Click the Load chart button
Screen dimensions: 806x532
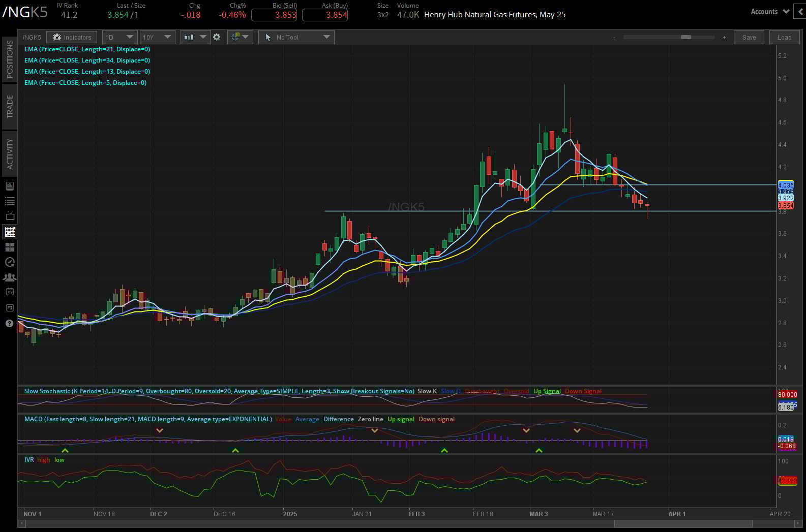click(785, 37)
